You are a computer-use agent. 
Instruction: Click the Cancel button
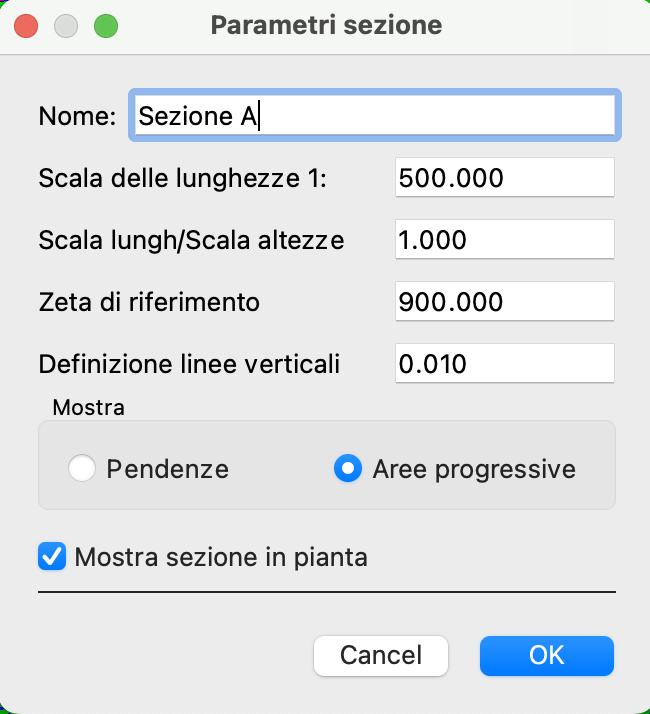click(381, 656)
